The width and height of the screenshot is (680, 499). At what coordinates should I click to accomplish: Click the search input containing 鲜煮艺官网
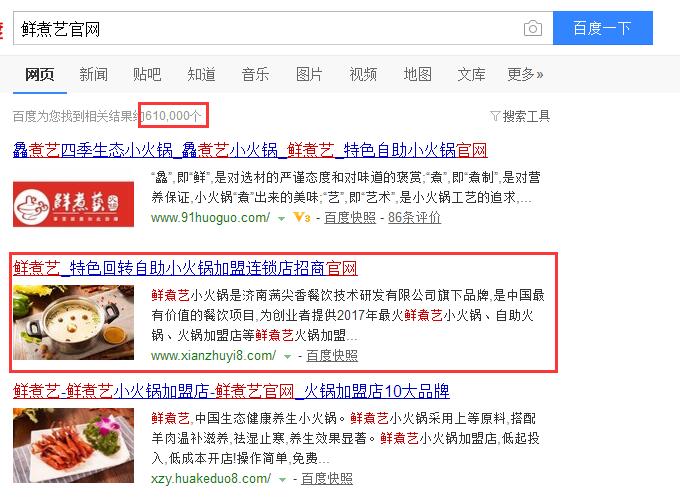pos(269,29)
